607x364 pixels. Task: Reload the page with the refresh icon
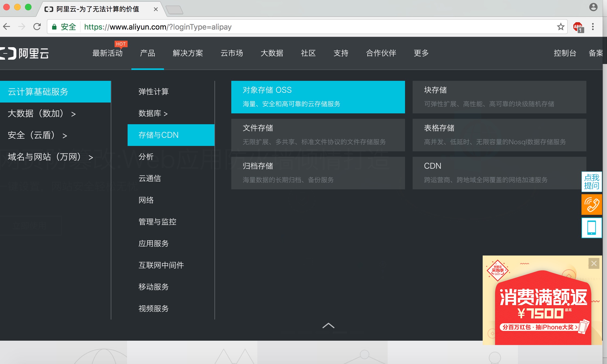37,27
